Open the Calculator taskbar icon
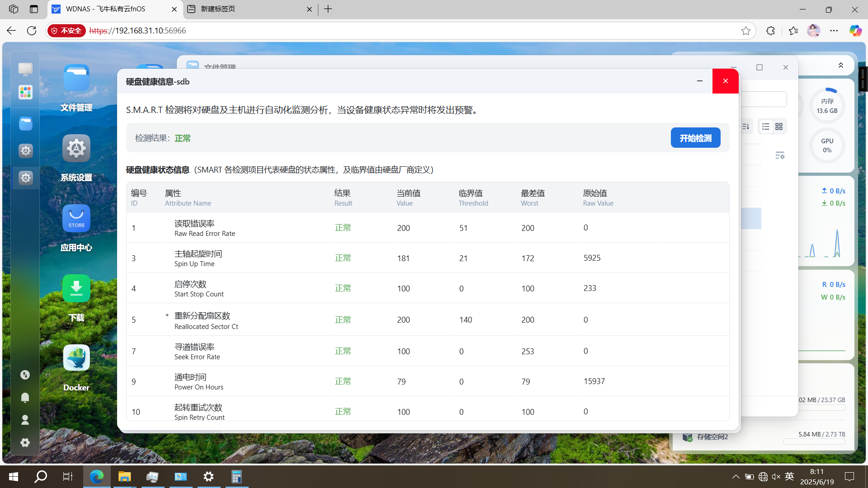This screenshot has width=868, height=488. coord(236,476)
